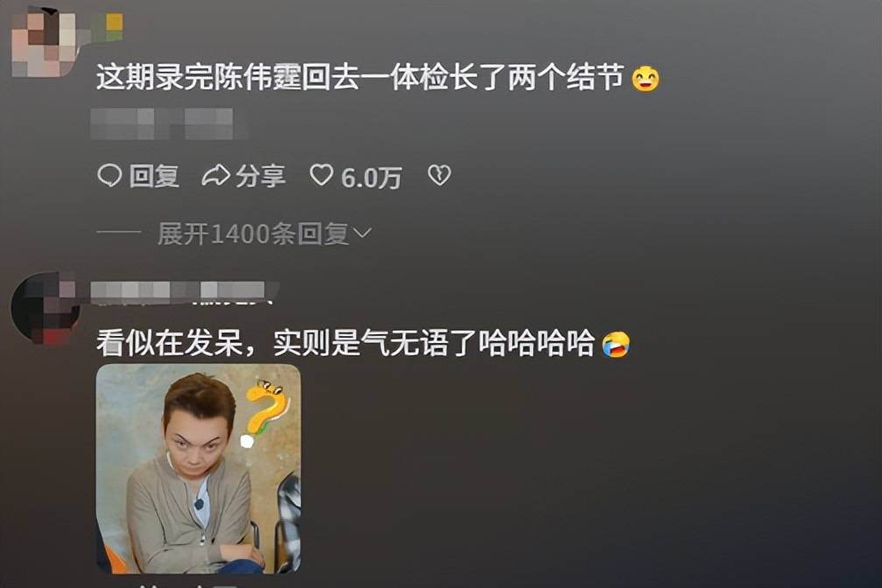
Task: Click the chevron after 1400条回复
Action: (x=361, y=234)
